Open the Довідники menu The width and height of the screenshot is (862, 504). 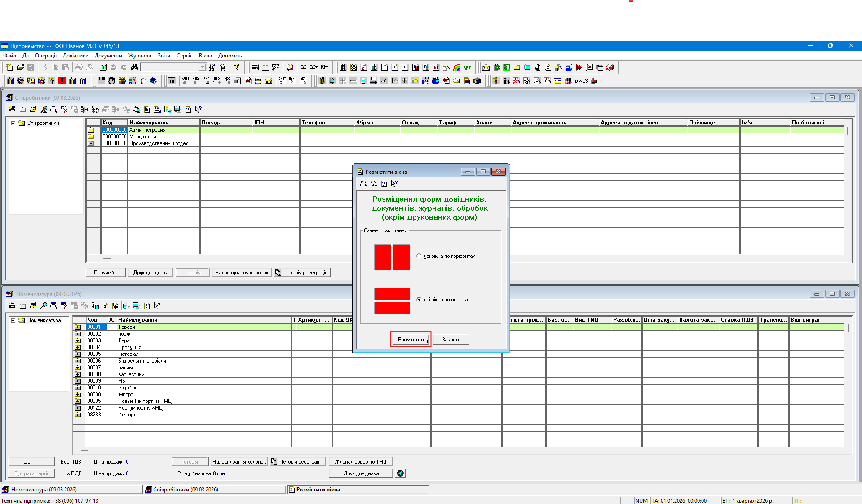pyautogui.click(x=75, y=56)
